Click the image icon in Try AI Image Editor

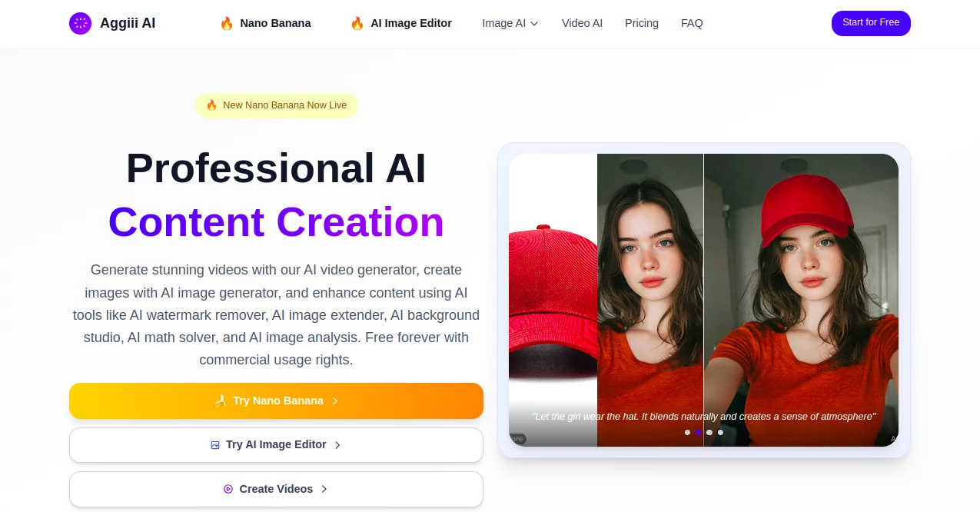point(214,444)
